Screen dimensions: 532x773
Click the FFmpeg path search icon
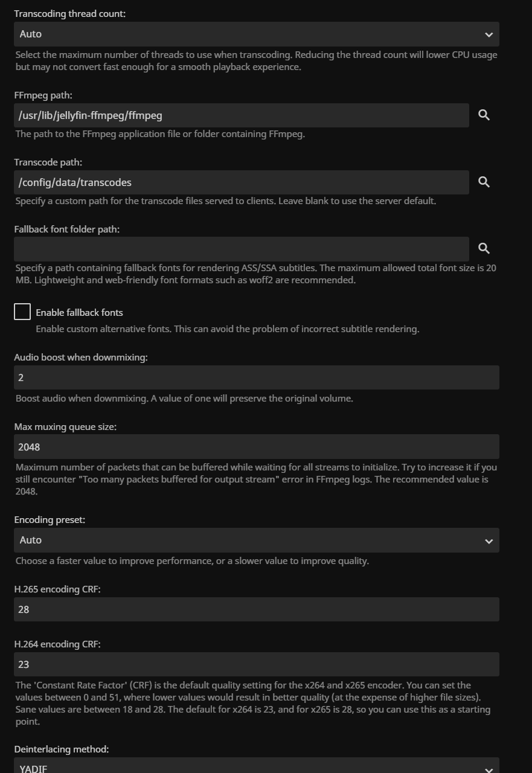click(x=484, y=115)
